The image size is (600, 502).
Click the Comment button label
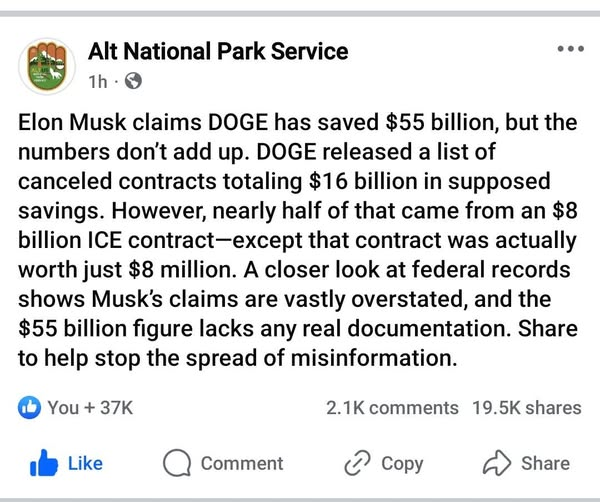point(241,463)
